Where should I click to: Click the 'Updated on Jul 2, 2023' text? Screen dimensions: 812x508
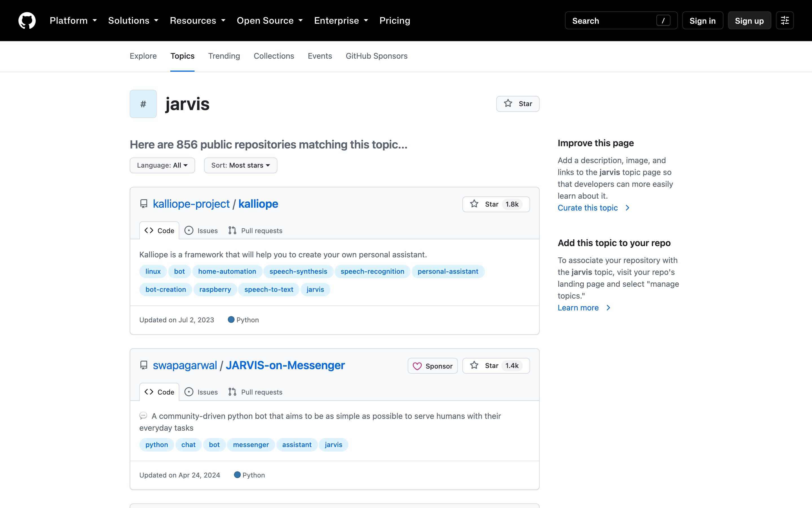click(x=177, y=320)
